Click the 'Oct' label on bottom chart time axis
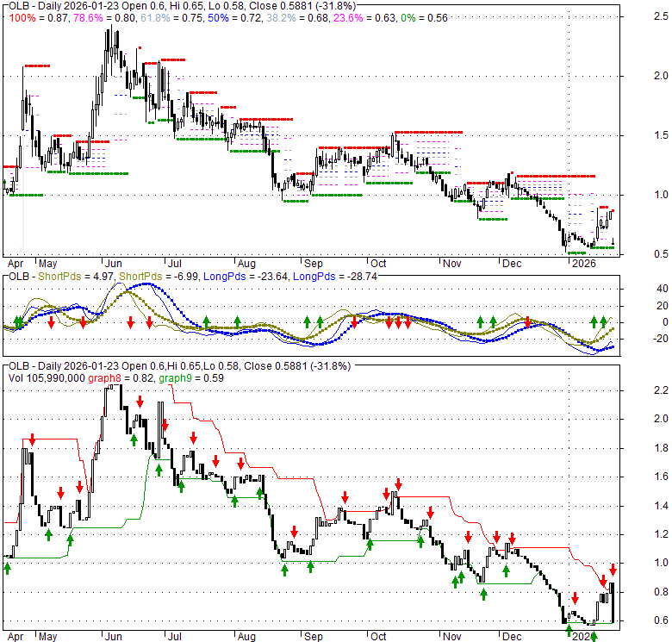 [378, 637]
